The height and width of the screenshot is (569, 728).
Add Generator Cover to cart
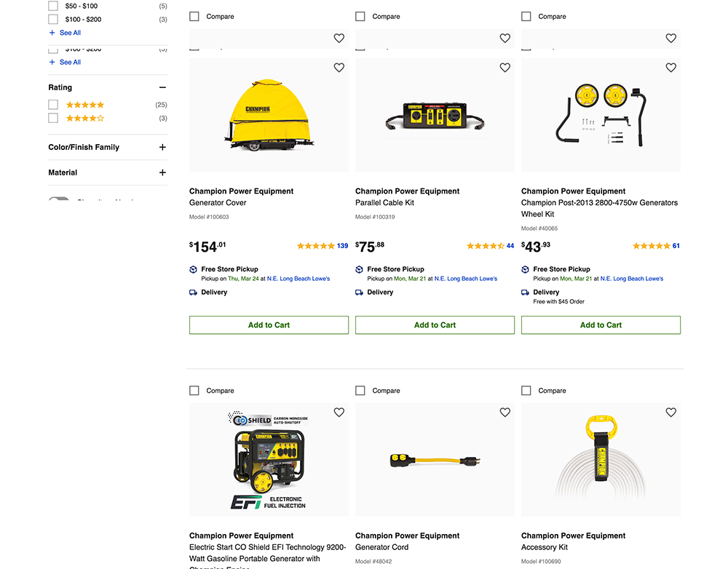click(x=269, y=325)
